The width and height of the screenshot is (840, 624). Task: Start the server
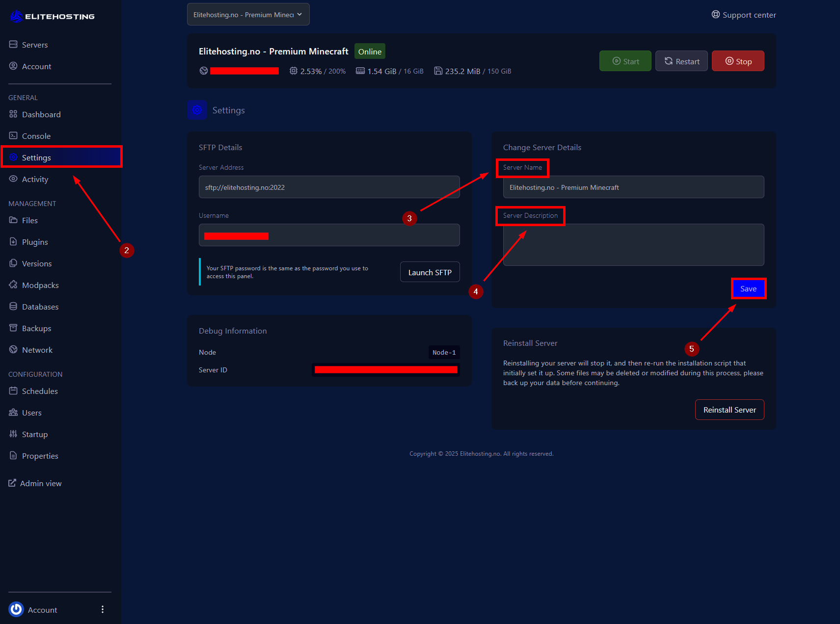(x=625, y=61)
